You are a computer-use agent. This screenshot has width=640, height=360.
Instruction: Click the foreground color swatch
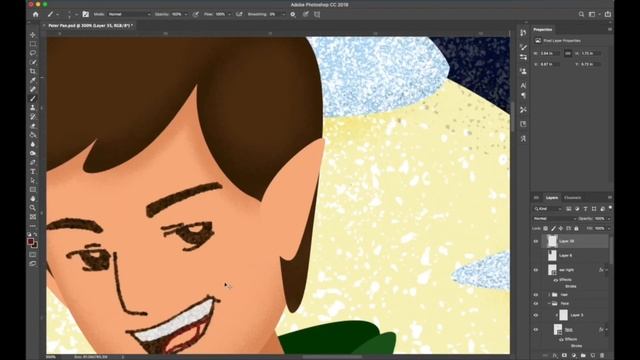pos(31,242)
